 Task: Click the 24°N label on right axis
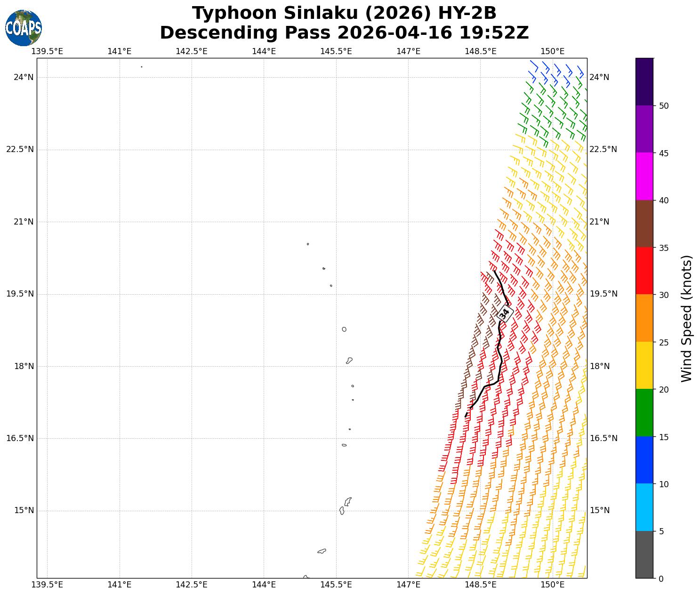(599, 77)
